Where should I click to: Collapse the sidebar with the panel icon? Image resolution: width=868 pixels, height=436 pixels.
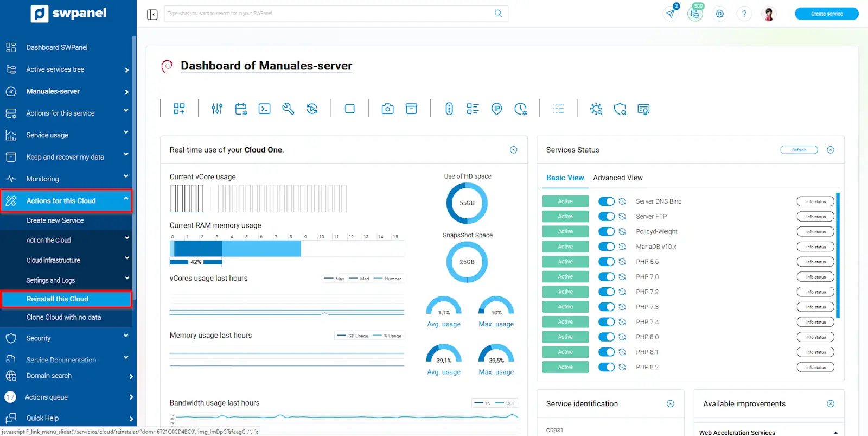click(x=152, y=14)
